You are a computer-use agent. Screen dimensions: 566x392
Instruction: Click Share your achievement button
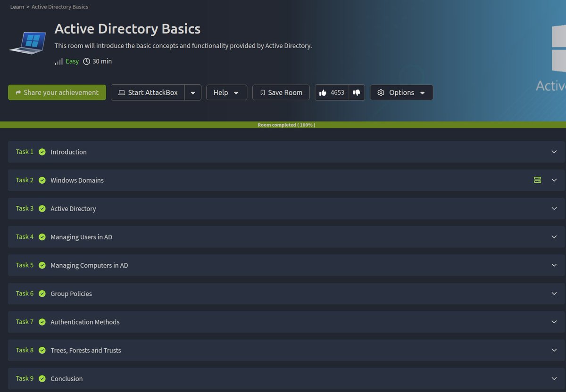(57, 93)
